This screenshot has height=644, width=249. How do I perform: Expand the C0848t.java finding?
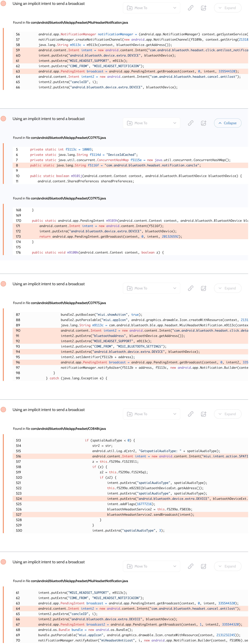click(x=227, y=414)
